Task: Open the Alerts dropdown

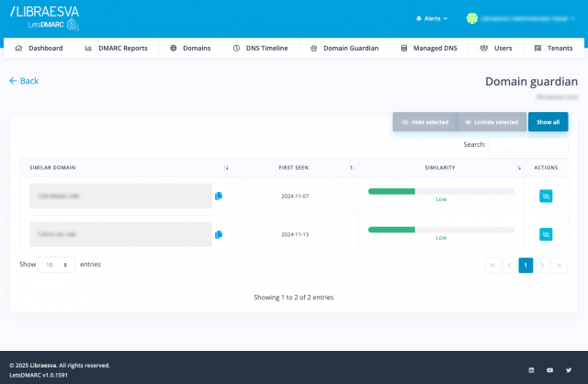Action: [x=432, y=17]
